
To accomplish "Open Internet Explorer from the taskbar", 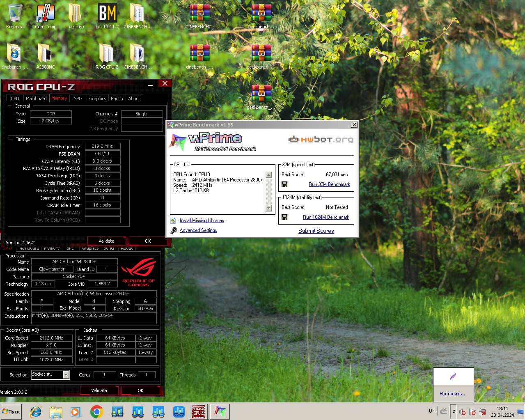I will tap(36, 411).
